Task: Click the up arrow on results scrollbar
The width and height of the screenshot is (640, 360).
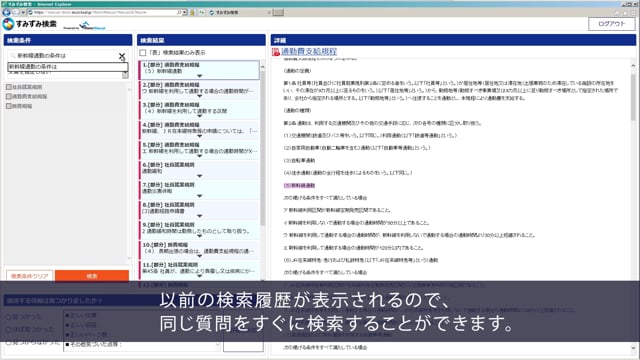Action: point(262,67)
